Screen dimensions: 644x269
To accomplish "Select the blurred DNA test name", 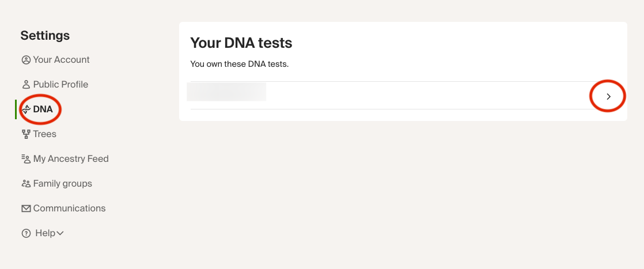I will point(227,92).
